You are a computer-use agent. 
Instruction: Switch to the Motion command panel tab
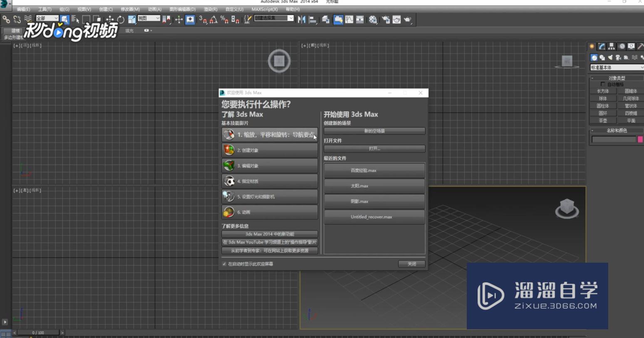coord(622,46)
